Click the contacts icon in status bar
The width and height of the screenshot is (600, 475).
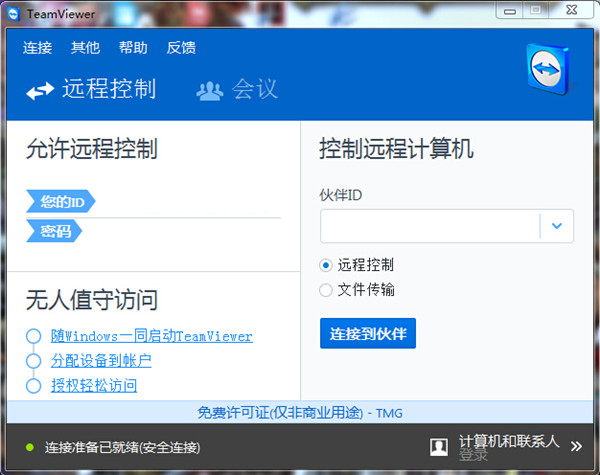438,446
